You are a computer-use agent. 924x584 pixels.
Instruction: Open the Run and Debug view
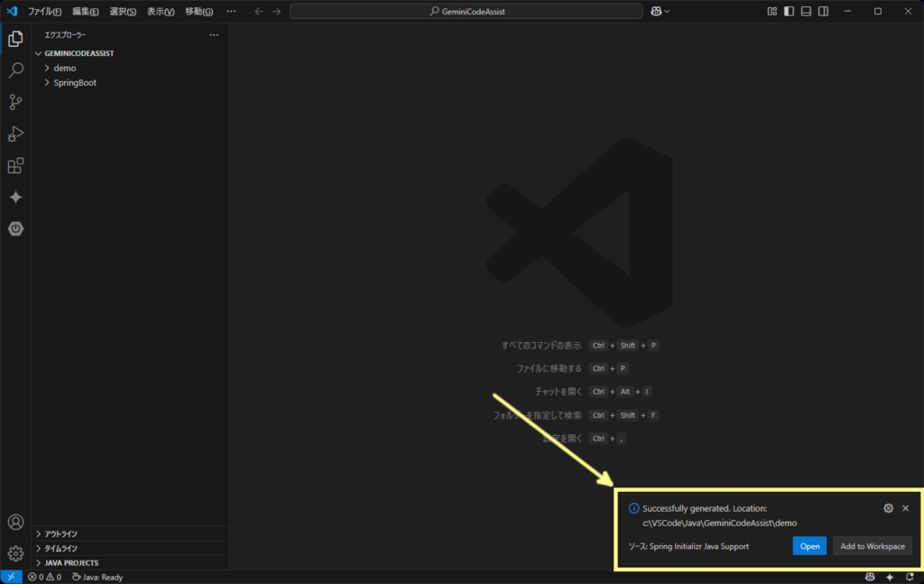point(16,134)
